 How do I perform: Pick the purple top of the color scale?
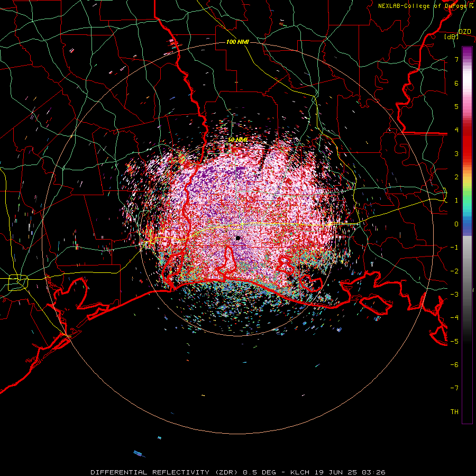467,52
